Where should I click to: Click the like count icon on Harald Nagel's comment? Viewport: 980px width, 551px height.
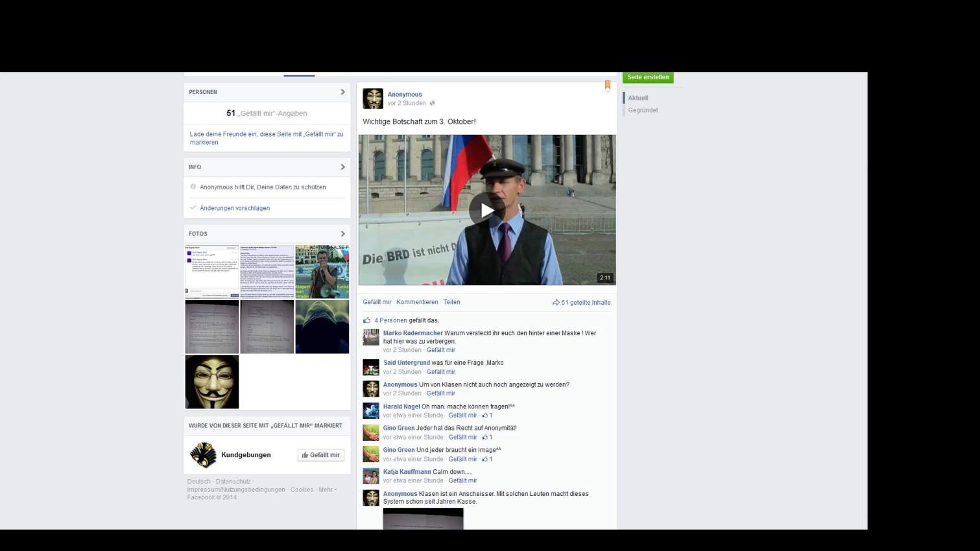coord(484,416)
